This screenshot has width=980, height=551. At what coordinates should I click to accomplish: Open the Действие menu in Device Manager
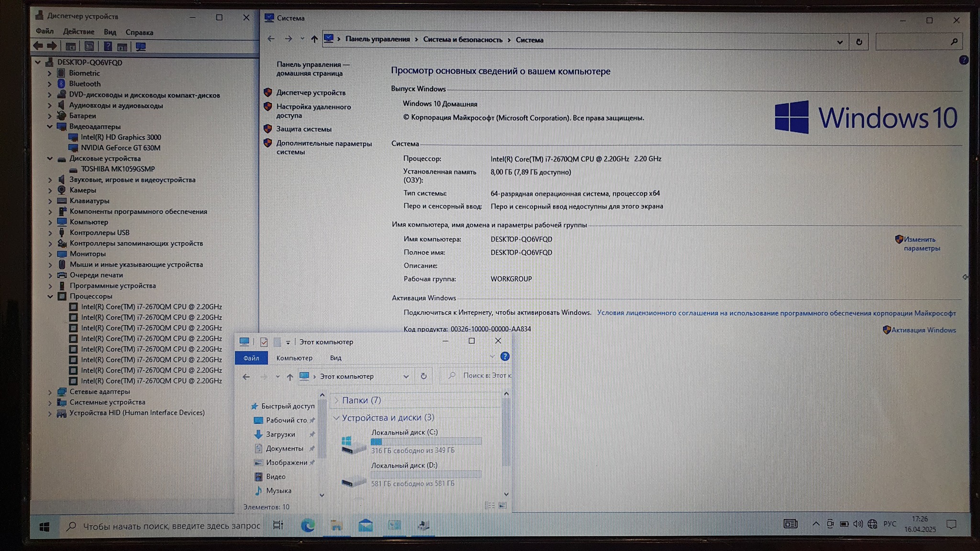pyautogui.click(x=78, y=32)
